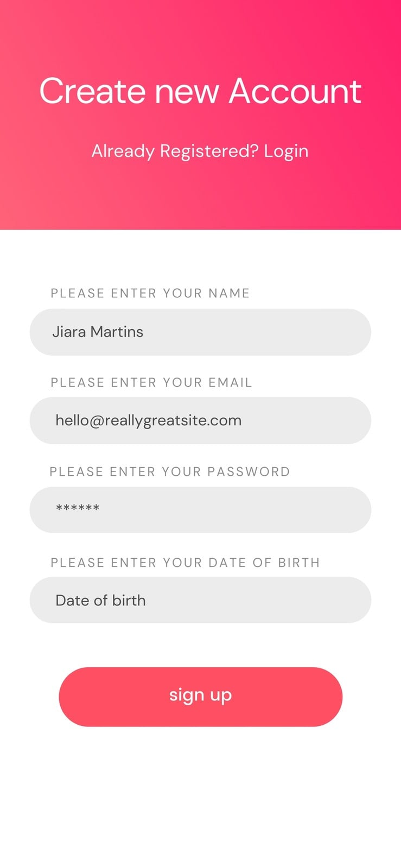Place cursor on 'Jiara Martins' text
The image size is (401, 868).
(x=98, y=331)
